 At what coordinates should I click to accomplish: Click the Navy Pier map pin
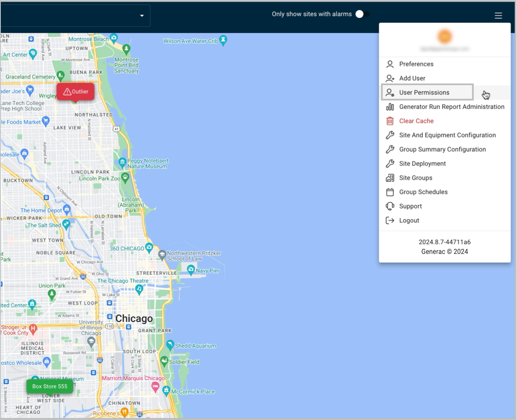(190, 270)
